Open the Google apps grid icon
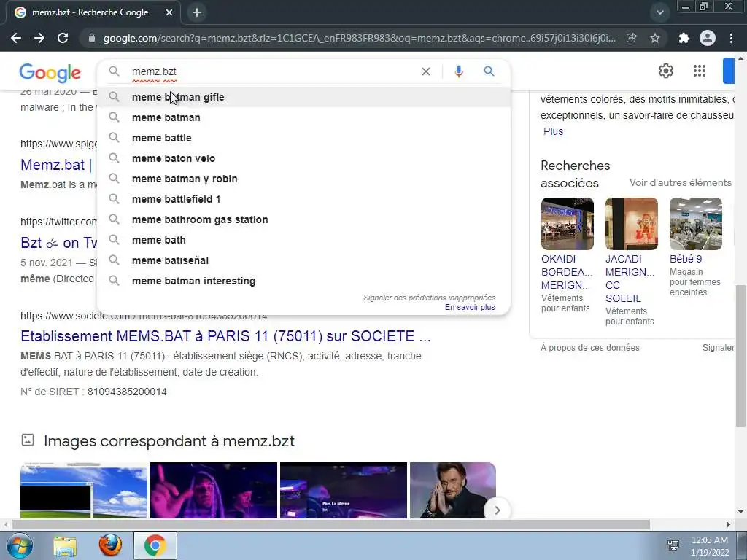This screenshot has width=747, height=560. tap(700, 71)
